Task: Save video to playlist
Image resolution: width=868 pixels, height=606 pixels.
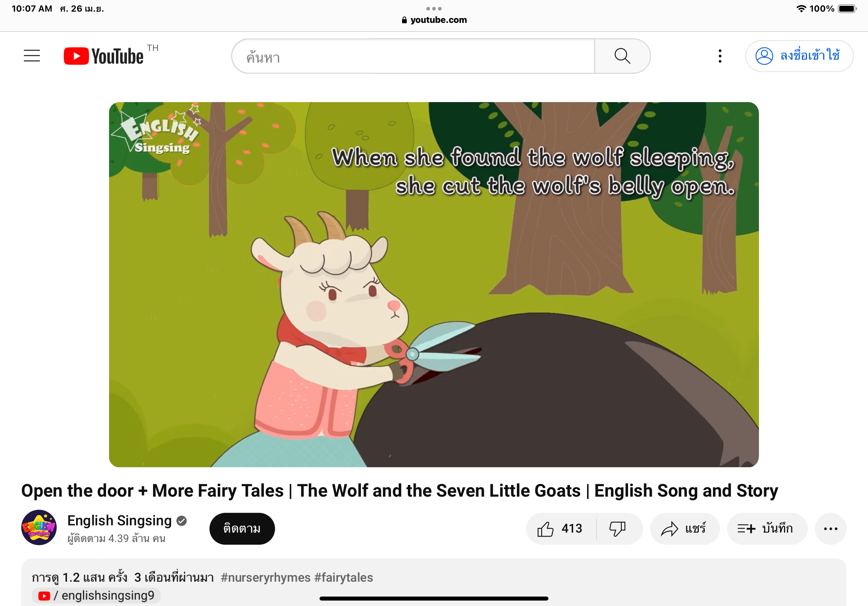Action: tap(766, 528)
